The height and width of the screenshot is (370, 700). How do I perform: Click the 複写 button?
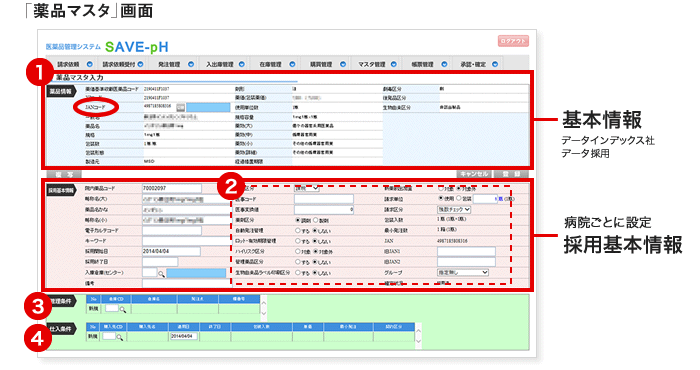(64, 175)
